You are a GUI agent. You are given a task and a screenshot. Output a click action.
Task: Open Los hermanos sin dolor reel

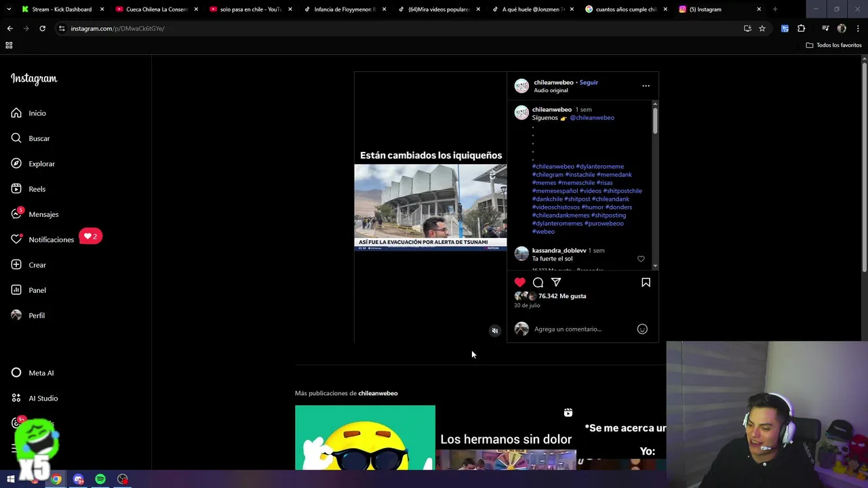tap(506, 437)
